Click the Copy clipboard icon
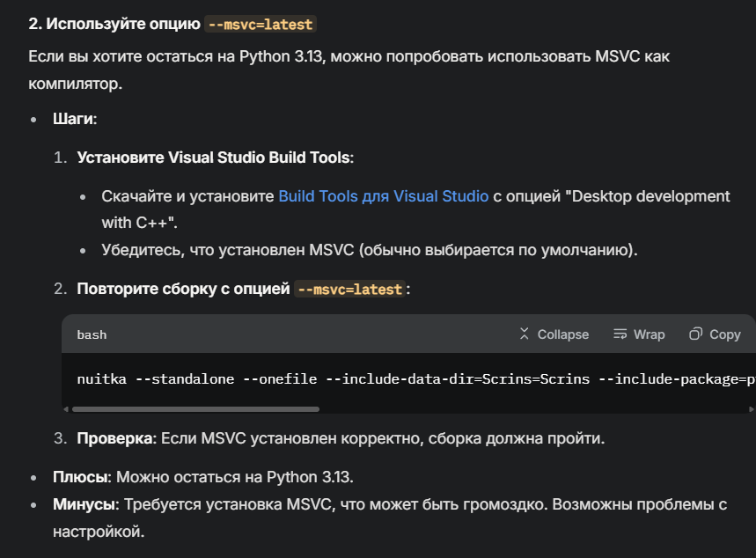This screenshot has width=756, height=558. (696, 334)
